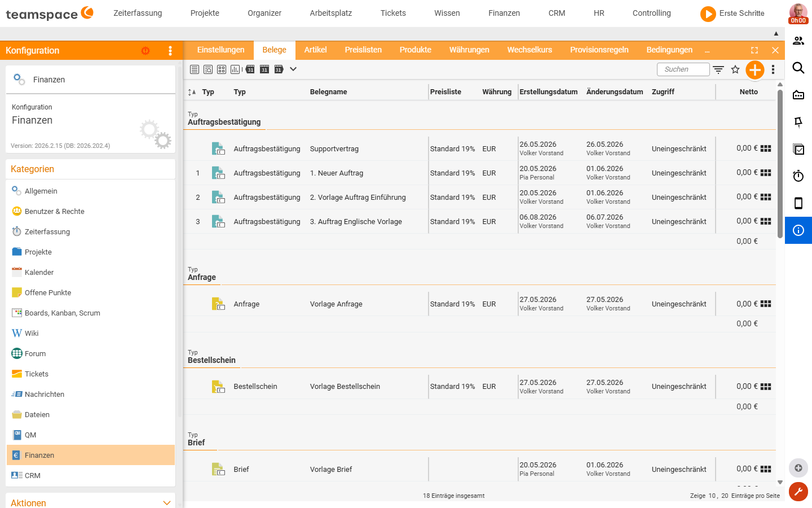Mark list as favorite with star
Screen dimensions: 812x508
tap(735, 69)
